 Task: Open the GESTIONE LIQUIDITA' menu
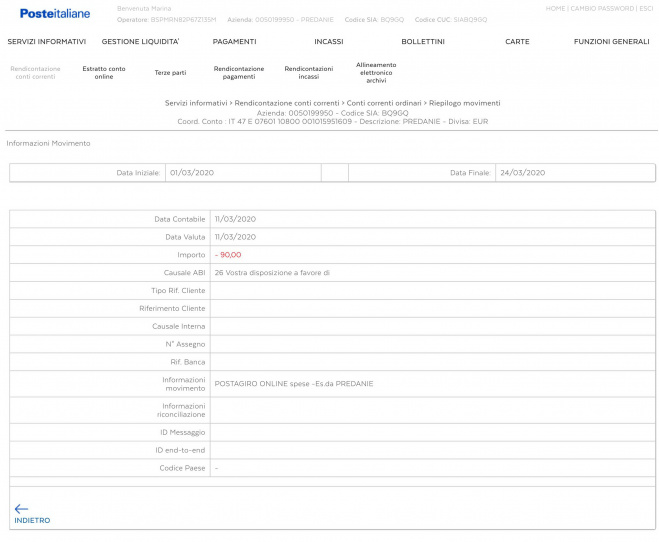[x=140, y=42]
